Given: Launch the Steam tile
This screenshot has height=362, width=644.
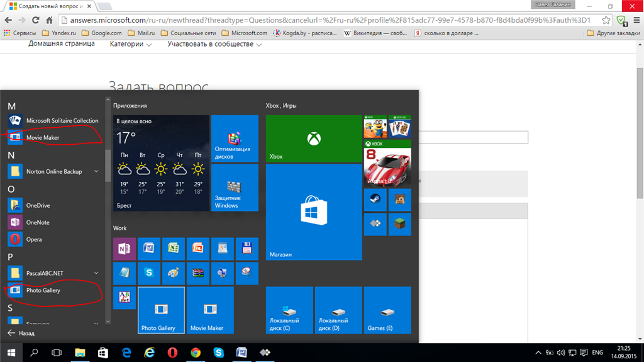Looking at the screenshot, I should [x=375, y=200].
